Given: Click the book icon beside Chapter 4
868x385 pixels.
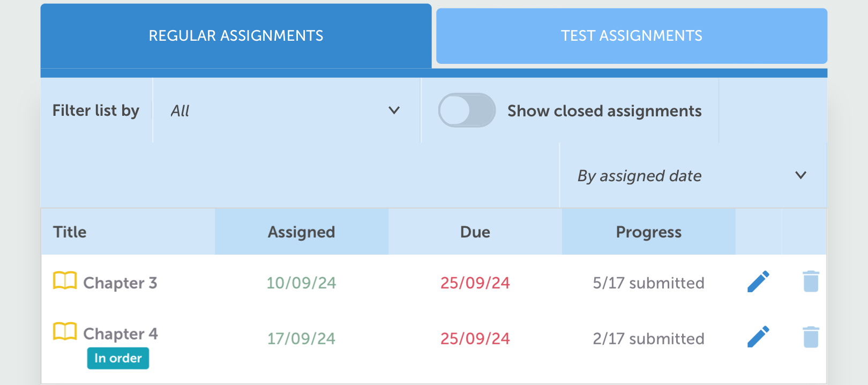Looking at the screenshot, I should coord(65,331).
